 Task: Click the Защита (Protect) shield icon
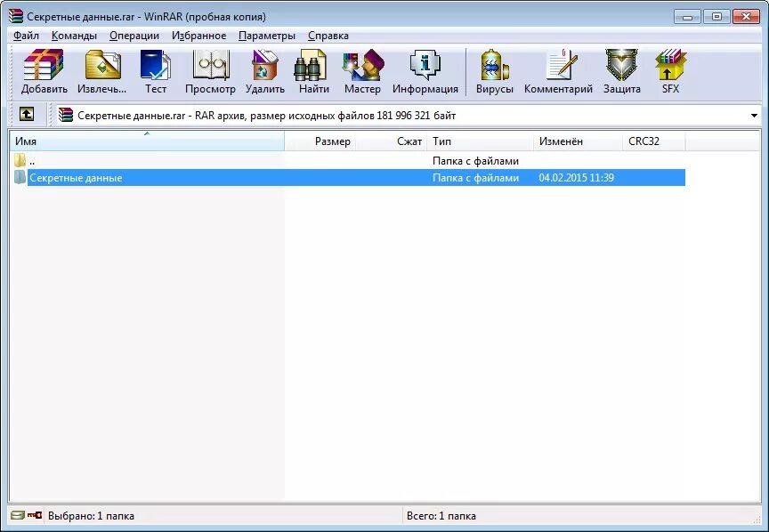tap(622, 71)
